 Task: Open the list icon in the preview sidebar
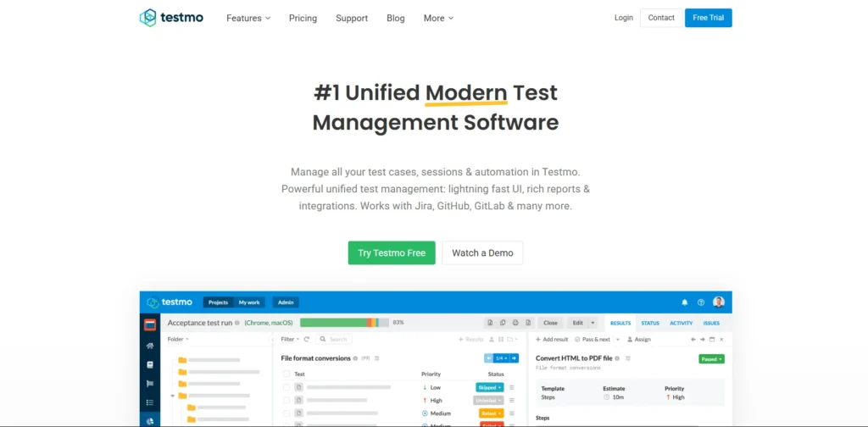(149, 402)
